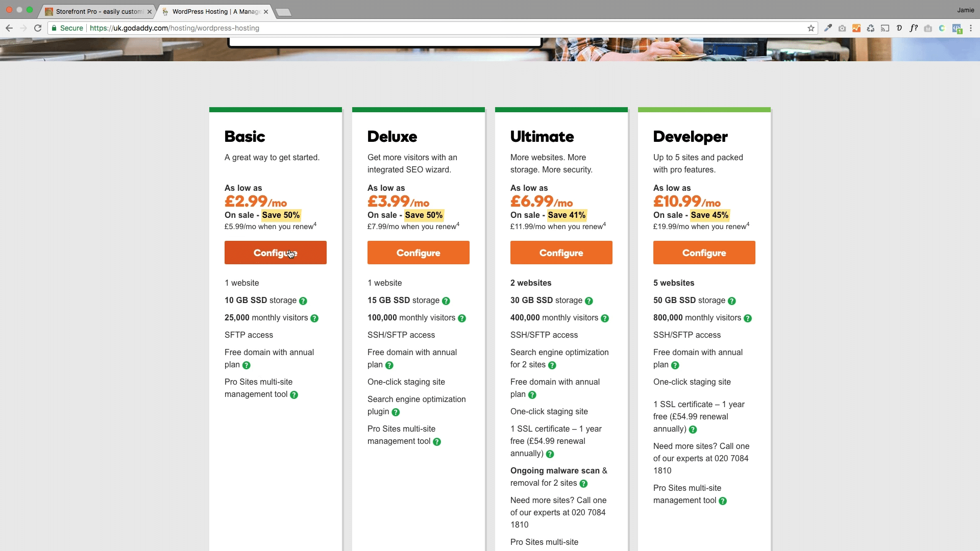This screenshot has width=980, height=551.
Task: Select the WordPress Hosting tab
Action: coord(214,11)
